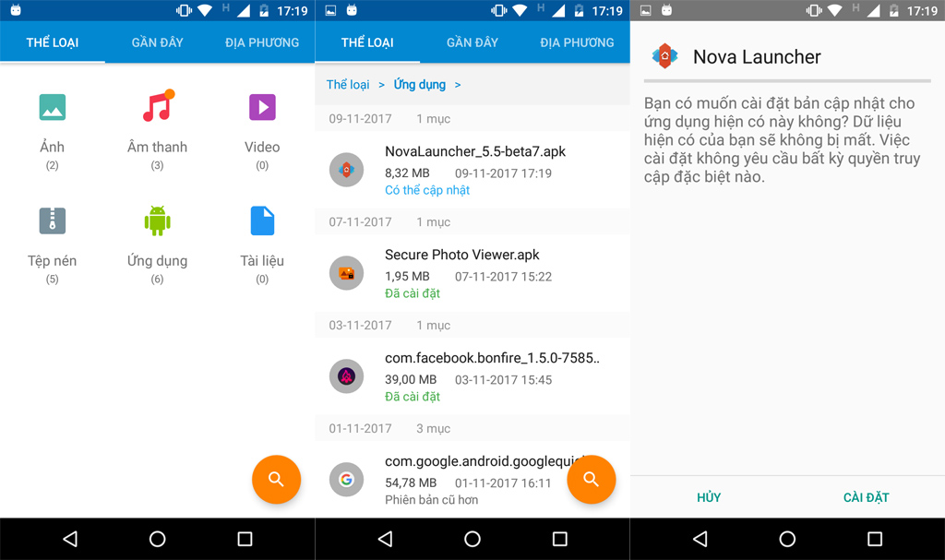
Task: Tap HỦY to cancel installation
Action: click(x=709, y=497)
